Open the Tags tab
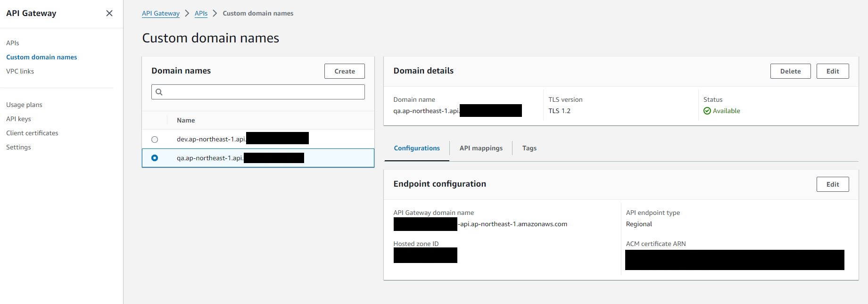This screenshot has height=304, width=868. (x=529, y=148)
